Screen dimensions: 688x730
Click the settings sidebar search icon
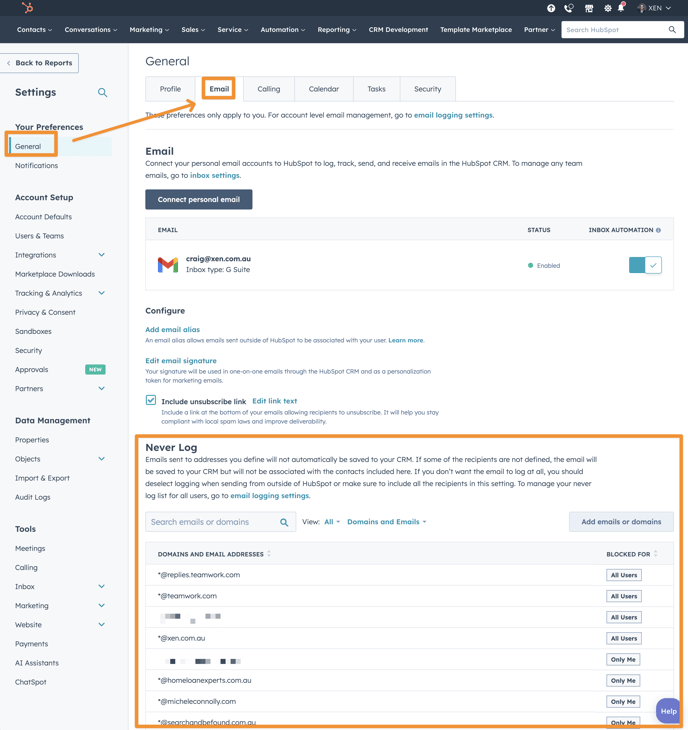(x=102, y=92)
